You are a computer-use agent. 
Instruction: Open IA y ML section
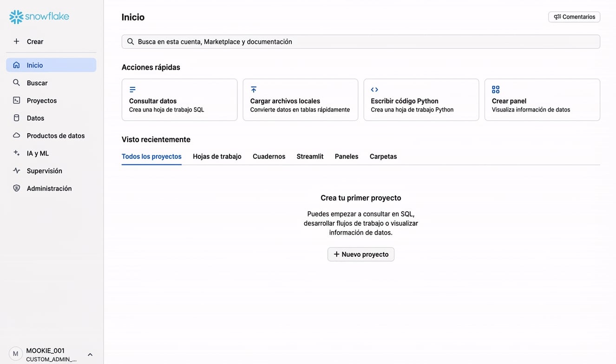click(x=51, y=153)
